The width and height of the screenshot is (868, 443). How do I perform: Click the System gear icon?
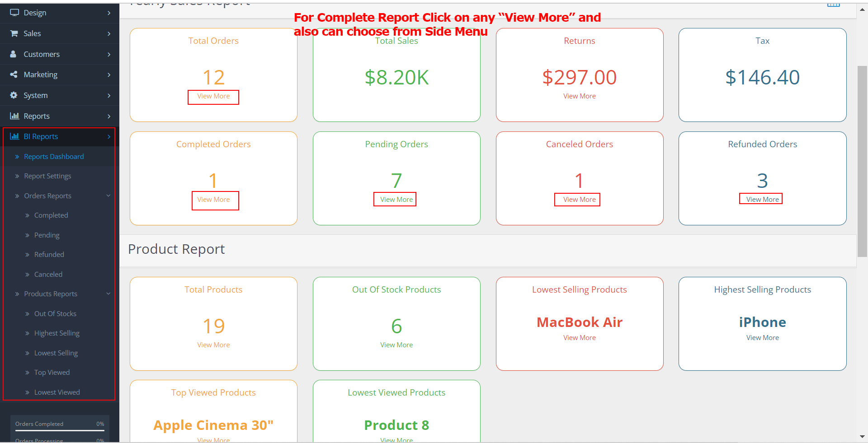(x=14, y=95)
